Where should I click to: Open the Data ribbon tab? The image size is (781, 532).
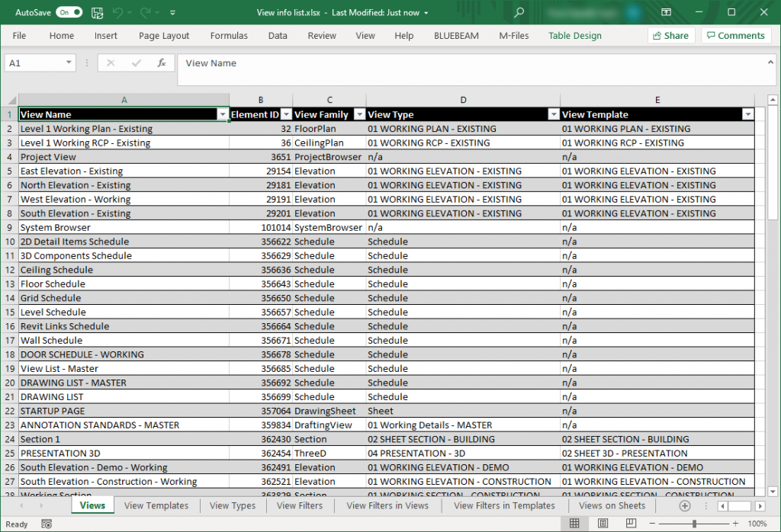coord(278,36)
